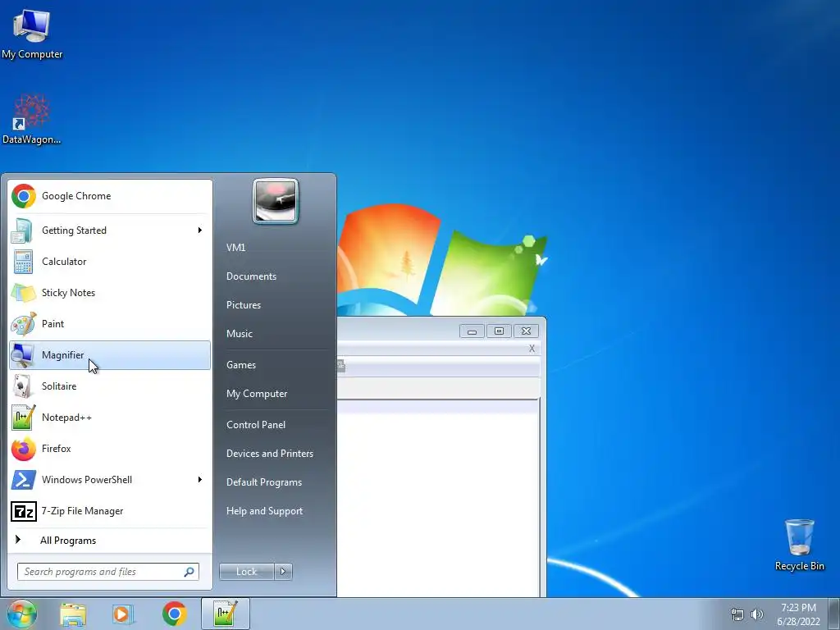Open 7-Zip File Manager
Image resolution: width=840 pixels, height=630 pixels.
(110, 511)
